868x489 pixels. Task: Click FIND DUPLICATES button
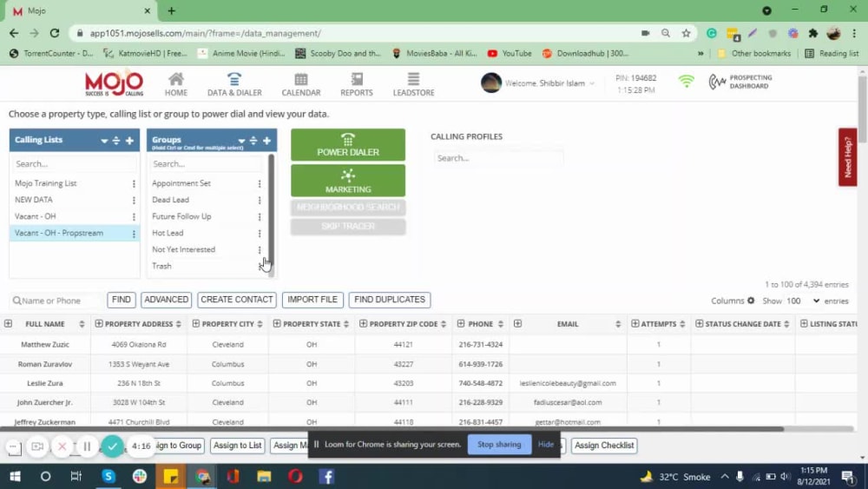[390, 300]
